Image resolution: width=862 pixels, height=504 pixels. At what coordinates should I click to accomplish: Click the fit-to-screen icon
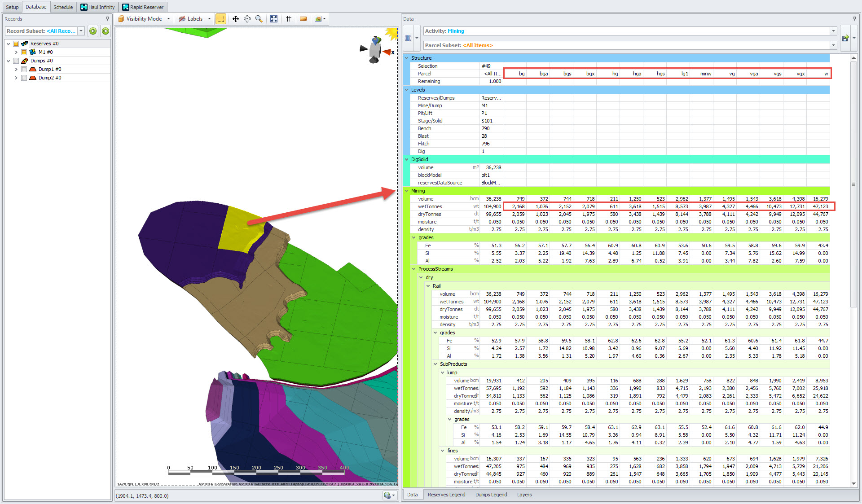274,18
